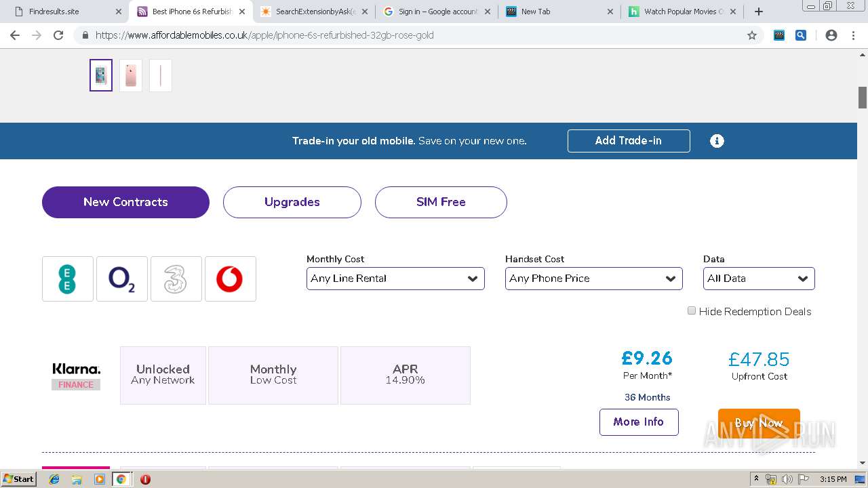Click More Info for the Klarna deal
868x488 pixels.
(x=639, y=422)
